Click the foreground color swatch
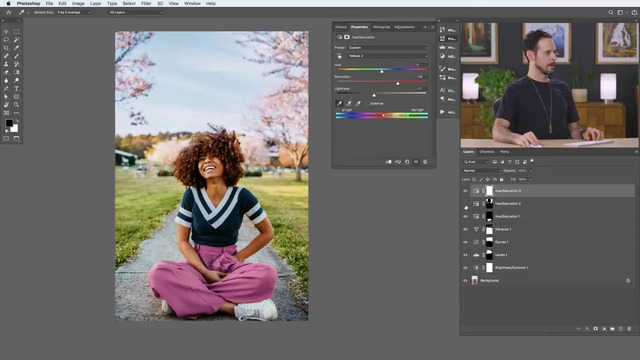The image size is (640, 360). [9, 123]
